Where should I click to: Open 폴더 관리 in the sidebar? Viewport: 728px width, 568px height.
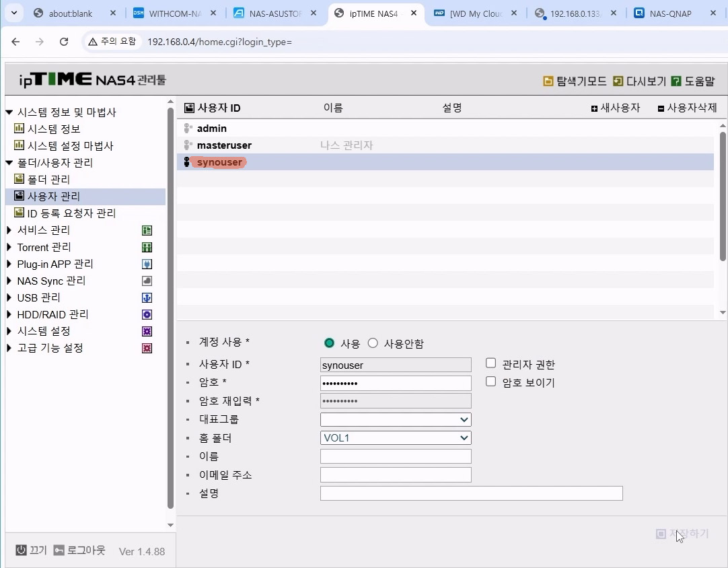(x=48, y=180)
